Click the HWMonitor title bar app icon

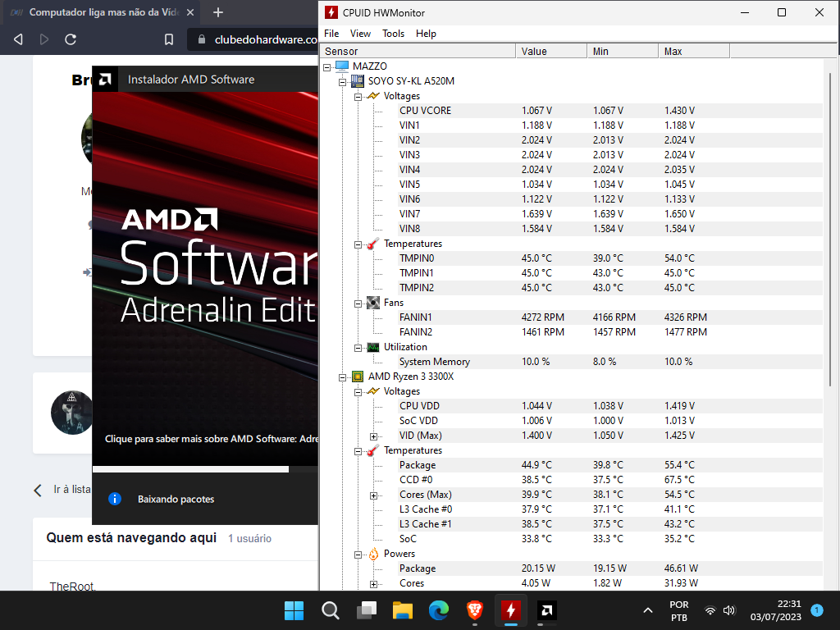pos(331,12)
